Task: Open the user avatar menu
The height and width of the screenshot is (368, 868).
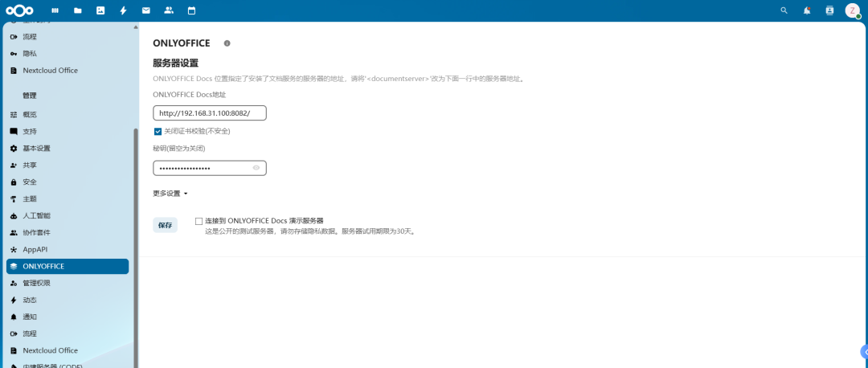Action: (853, 10)
